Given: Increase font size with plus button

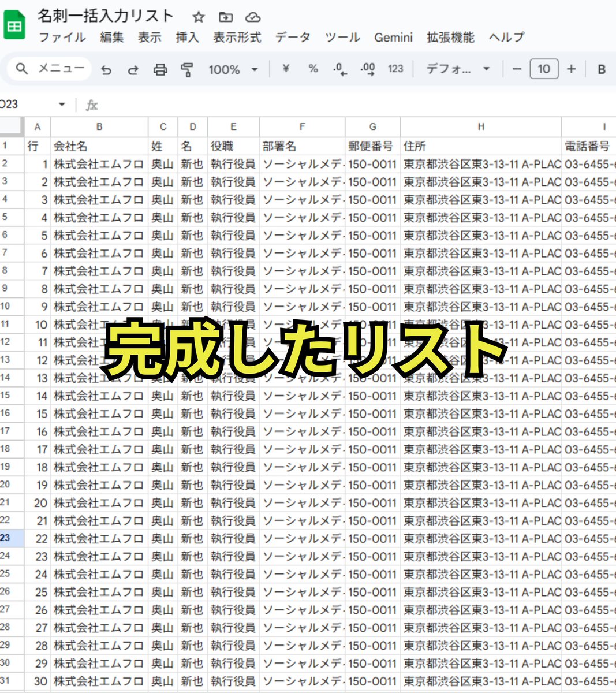Looking at the screenshot, I should (572, 69).
